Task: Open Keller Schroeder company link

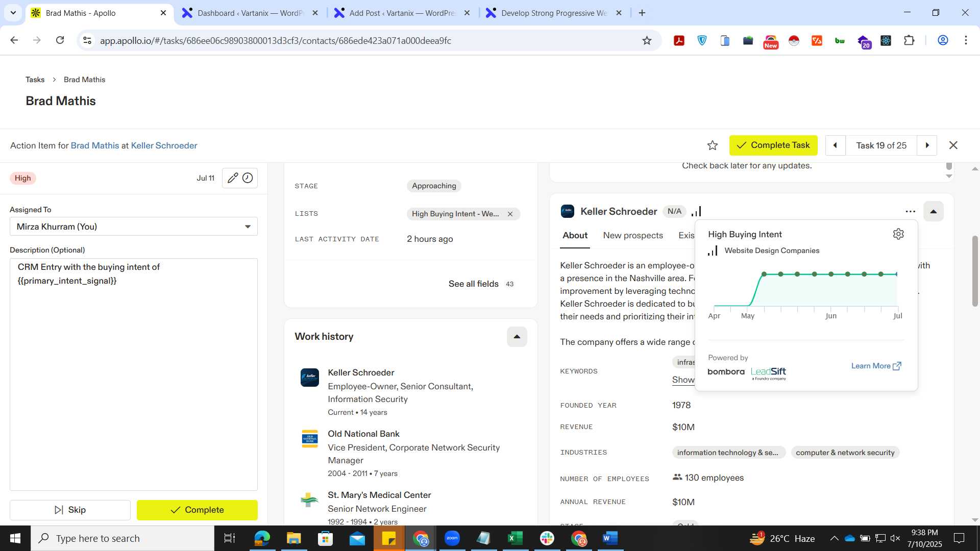Action: point(164,146)
